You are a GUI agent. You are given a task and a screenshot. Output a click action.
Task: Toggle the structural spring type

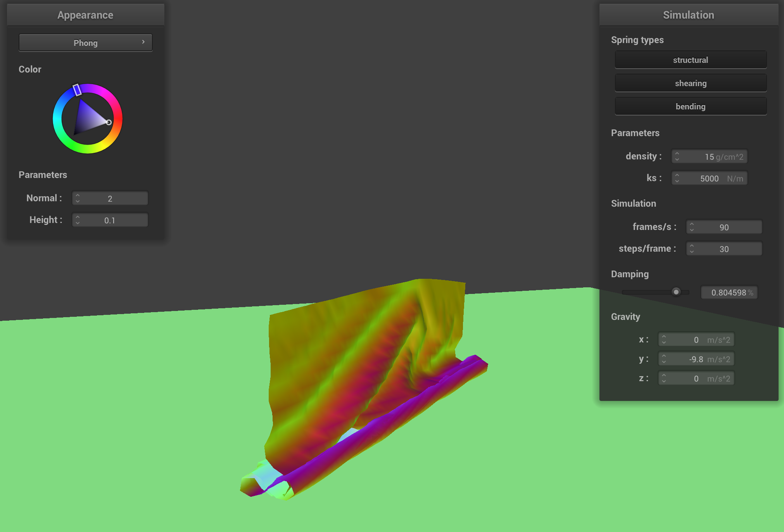(690, 60)
